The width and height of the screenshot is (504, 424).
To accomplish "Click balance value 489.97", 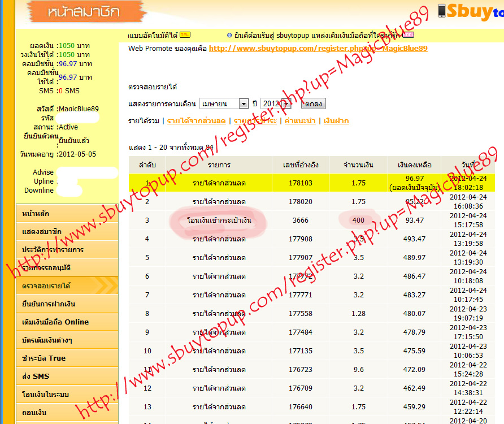I will pos(414,258).
